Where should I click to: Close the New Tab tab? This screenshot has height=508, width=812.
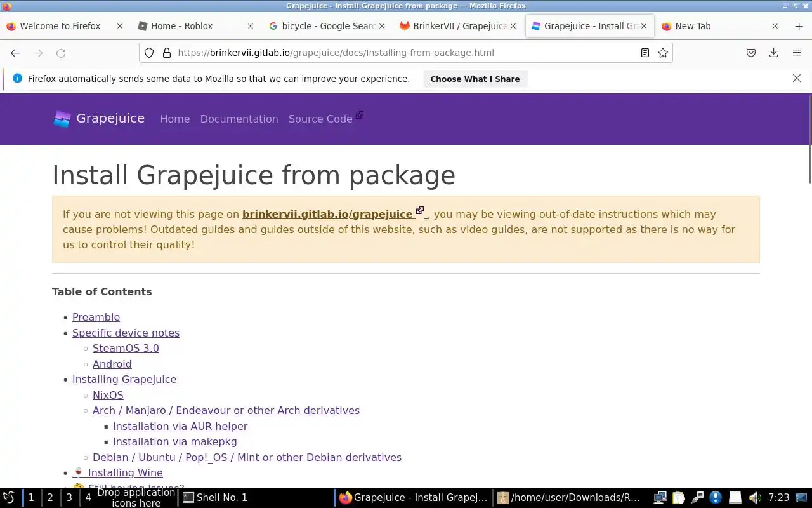click(x=775, y=26)
